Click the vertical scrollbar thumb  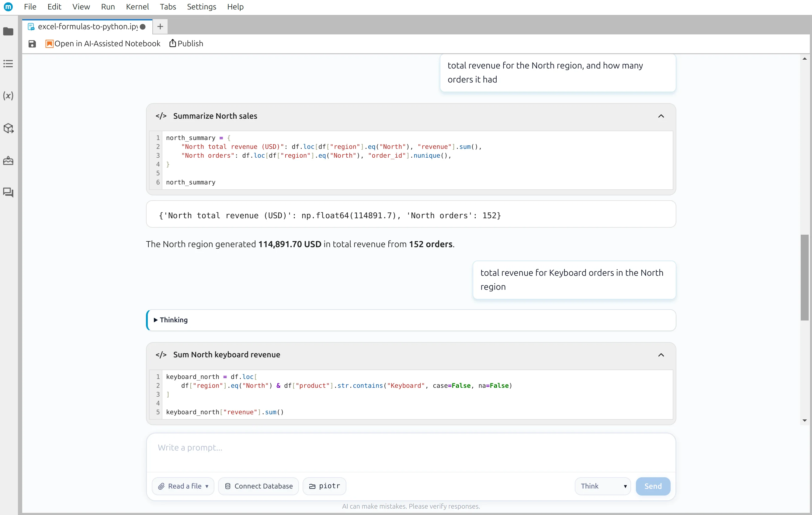(805, 277)
